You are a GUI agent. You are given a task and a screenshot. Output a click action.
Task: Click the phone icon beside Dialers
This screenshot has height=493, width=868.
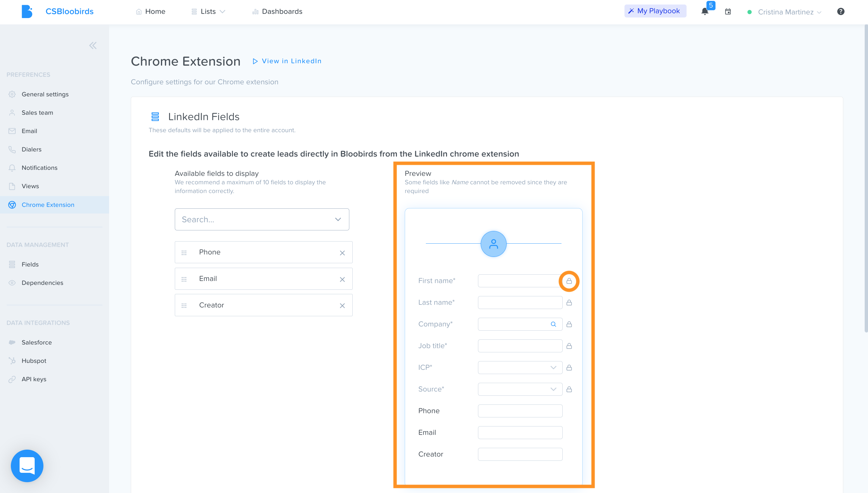(x=12, y=149)
